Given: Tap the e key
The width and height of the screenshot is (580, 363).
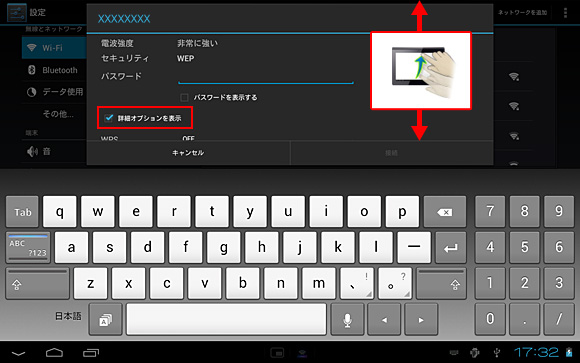Looking at the screenshot, I should pos(136,212).
